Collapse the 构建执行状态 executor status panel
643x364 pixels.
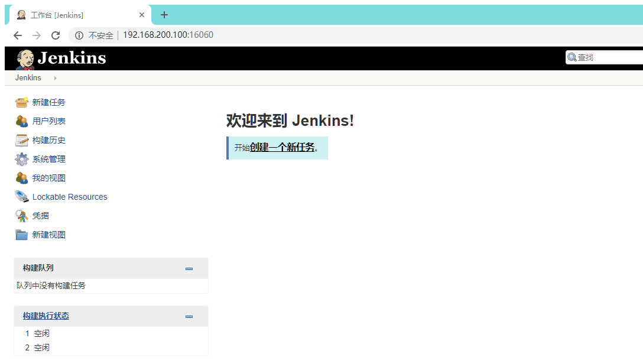[x=189, y=316]
